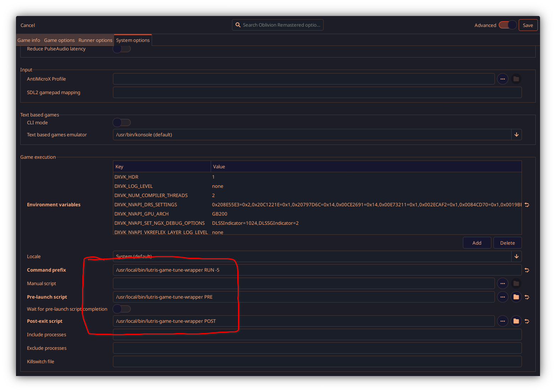Click the Cancel button
This screenshot has width=556, height=392.
click(x=28, y=25)
